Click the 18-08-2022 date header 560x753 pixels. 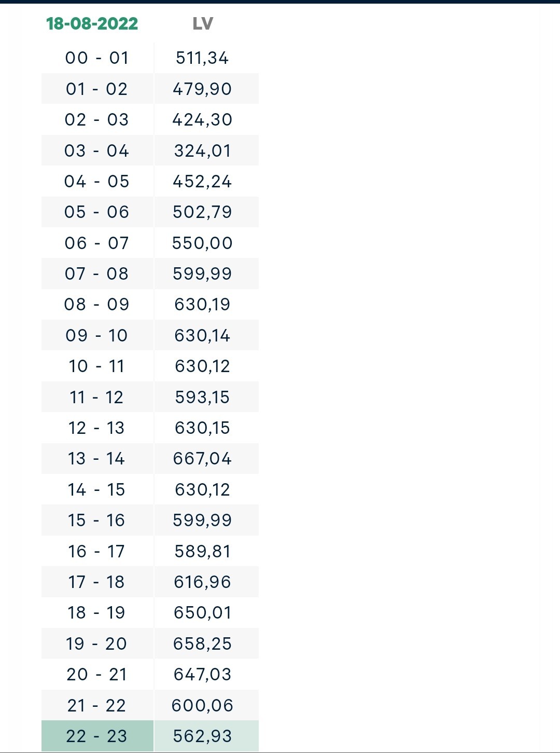92,23
